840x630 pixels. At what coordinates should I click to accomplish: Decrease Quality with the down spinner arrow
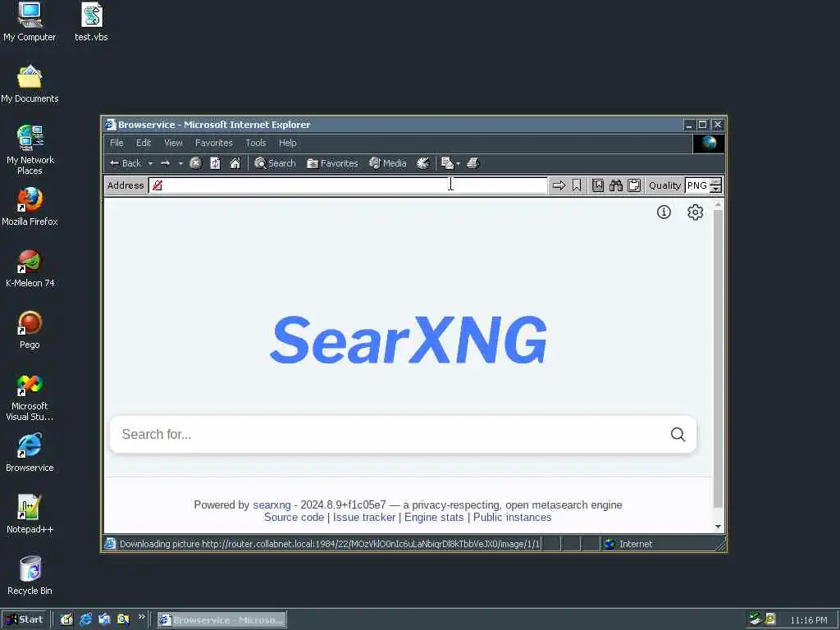tap(715, 189)
